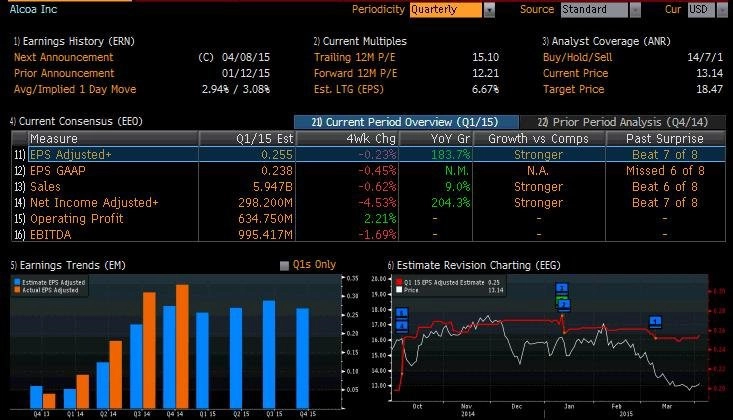Image resolution: width=733 pixels, height=420 pixels.
Task: Click the blue Estimate EPS Adjusted legend swatch
Action: [x=17, y=282]
